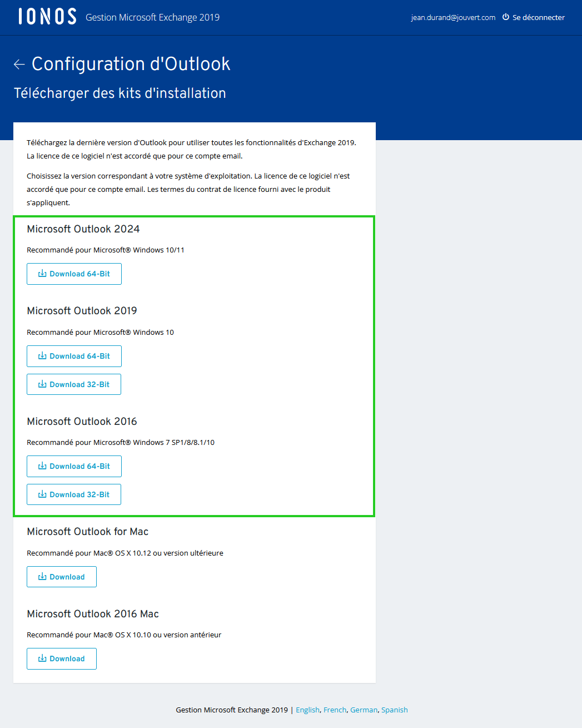Click download icon in Outlook for Mac button
Image resolution: width=582 pixels, height=728 pixels.
coord(42,577)
